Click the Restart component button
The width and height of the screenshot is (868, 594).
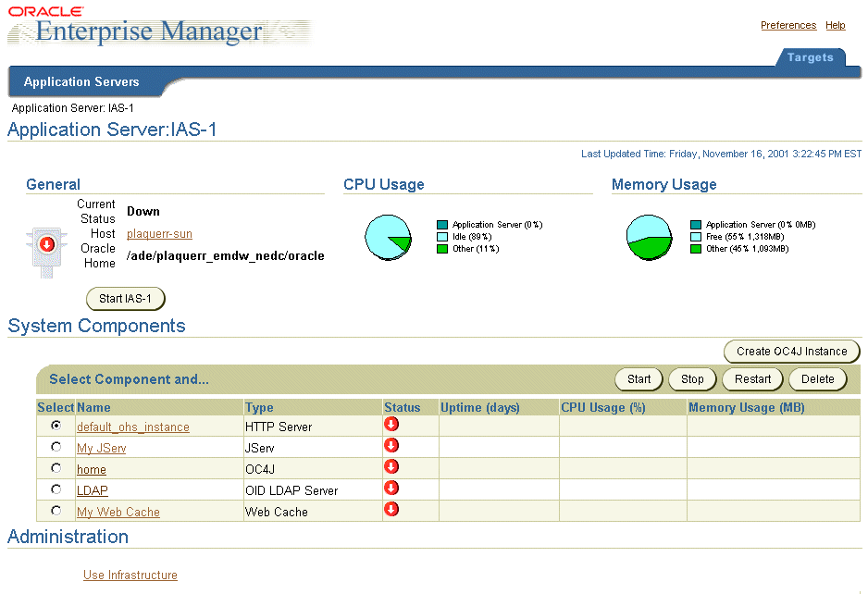pyautogui.click(x=753, y=379)
